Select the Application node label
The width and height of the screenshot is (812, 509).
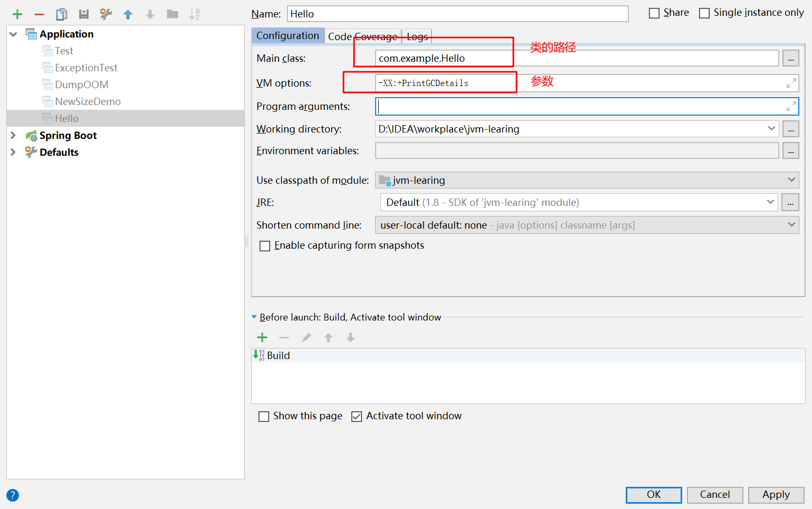coord(66,34)
